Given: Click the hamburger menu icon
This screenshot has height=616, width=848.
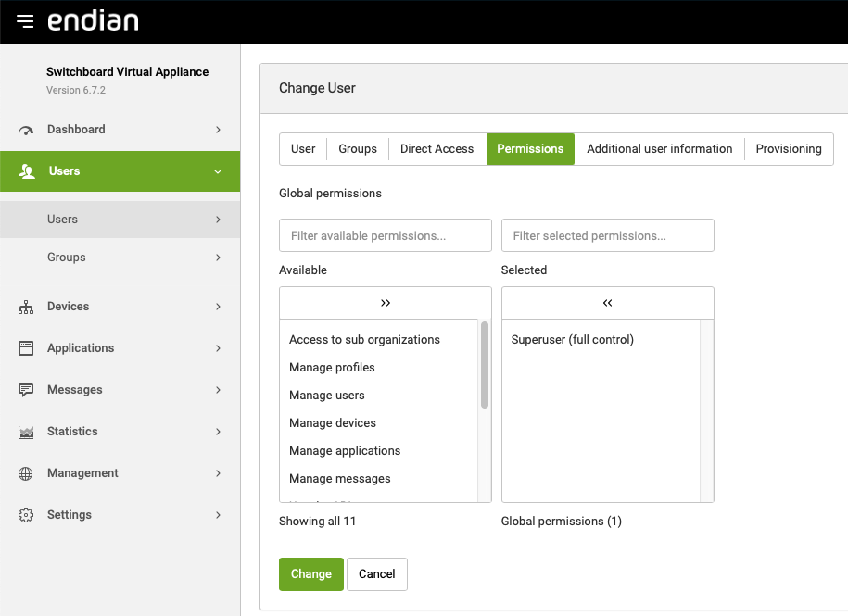Looking at the screenshot, I should [x=25, y=21].
